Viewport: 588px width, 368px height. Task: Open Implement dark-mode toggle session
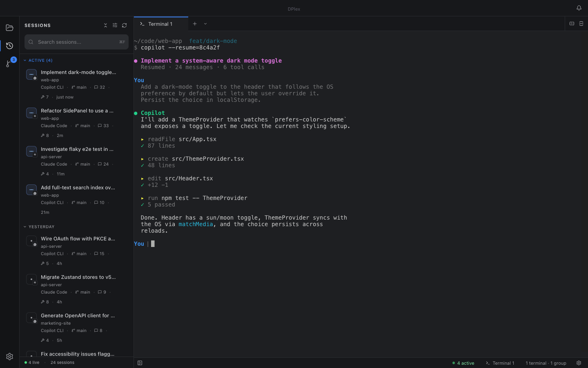pos(76,85)
